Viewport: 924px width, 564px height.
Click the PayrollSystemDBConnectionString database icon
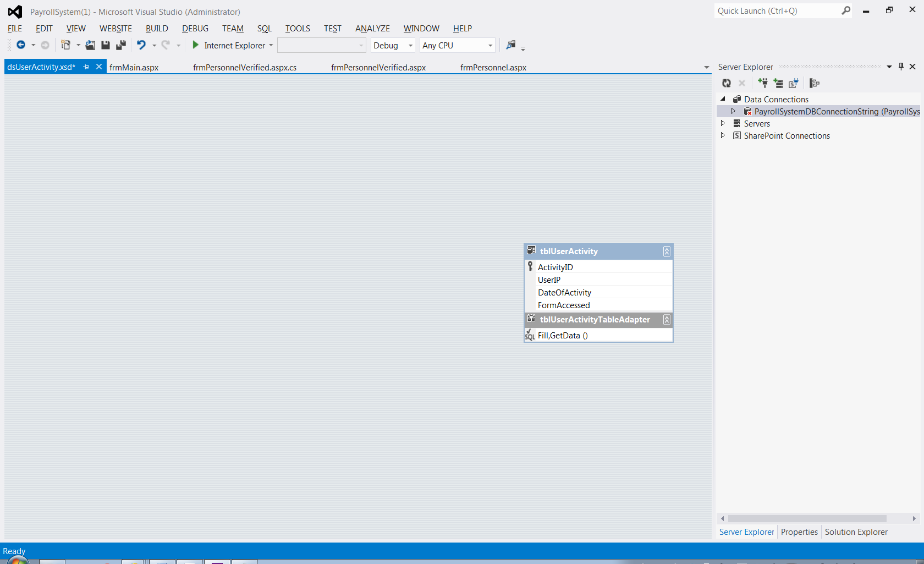point(747,111)
